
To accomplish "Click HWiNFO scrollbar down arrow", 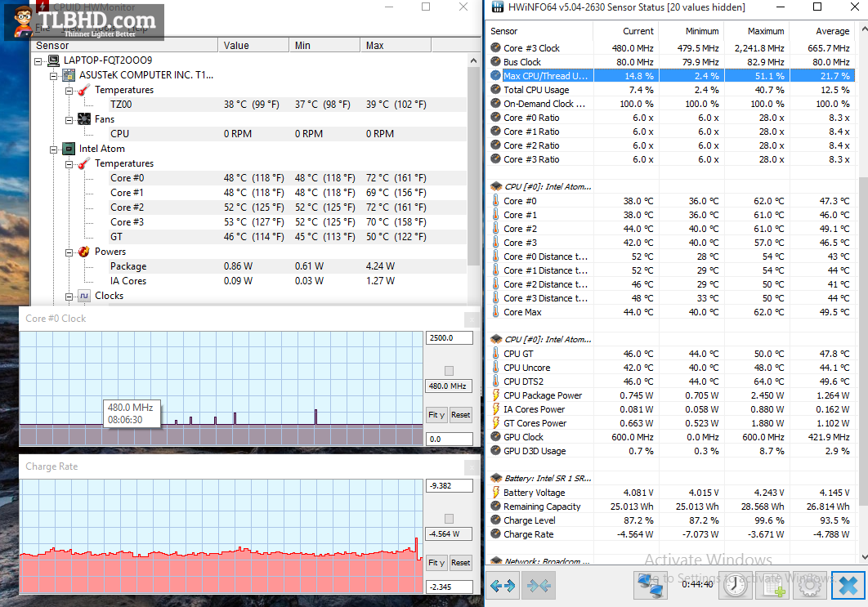I will coord(864,557).
